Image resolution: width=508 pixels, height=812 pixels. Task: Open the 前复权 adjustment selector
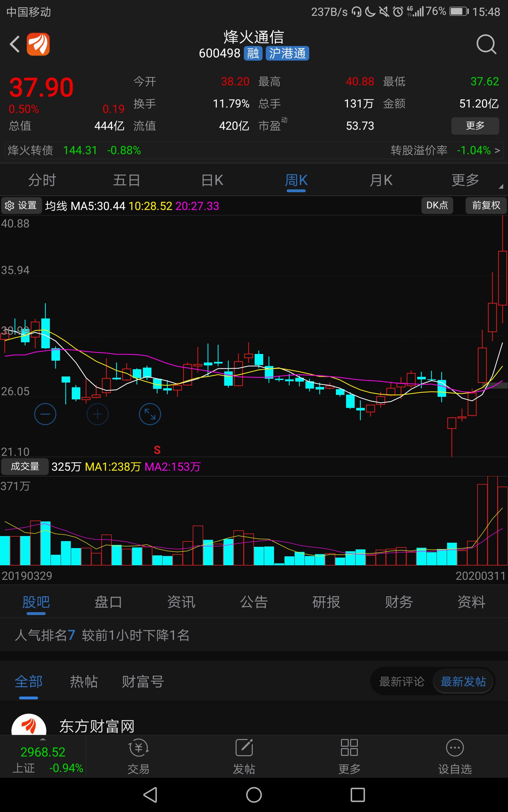[x=486, y=205]
